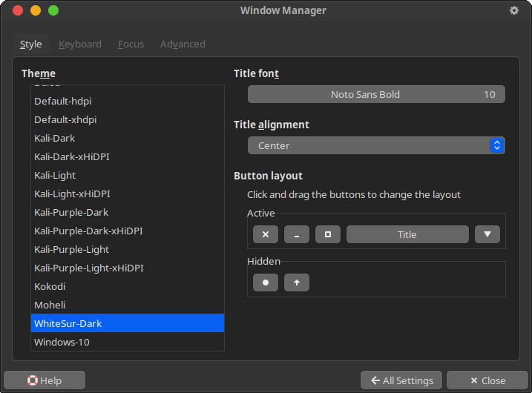532x393 pixels.
Task: Pick the Kali-Light-xHiDPI theme
Action: [x=128, y=194]
